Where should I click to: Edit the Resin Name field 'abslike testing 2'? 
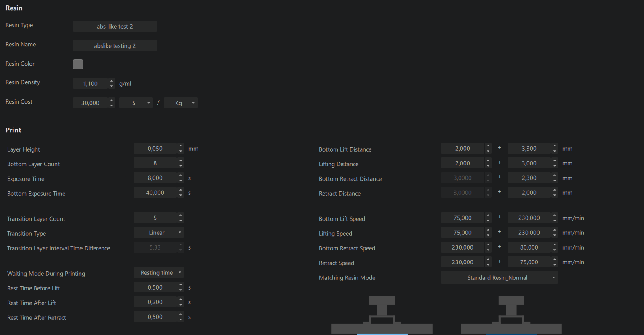115,45
